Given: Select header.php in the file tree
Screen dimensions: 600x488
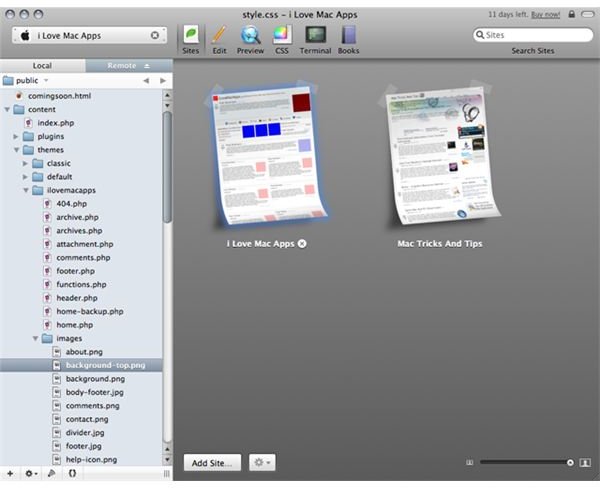Looking at the screenshot, I should coord(77,298).
